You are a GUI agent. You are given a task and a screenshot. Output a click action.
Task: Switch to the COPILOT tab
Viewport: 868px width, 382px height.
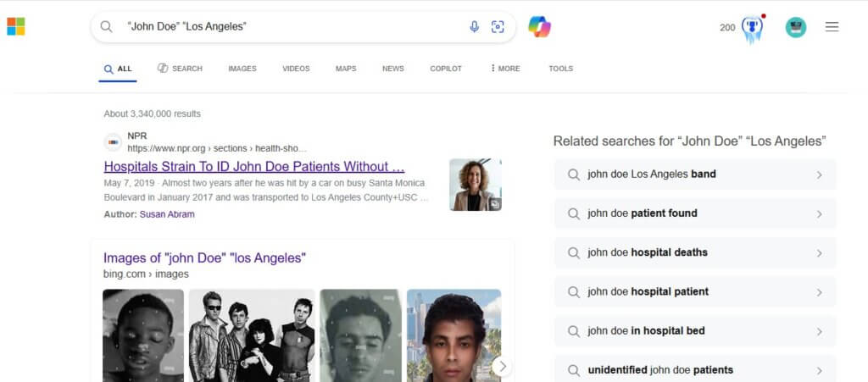pos(446,69)
